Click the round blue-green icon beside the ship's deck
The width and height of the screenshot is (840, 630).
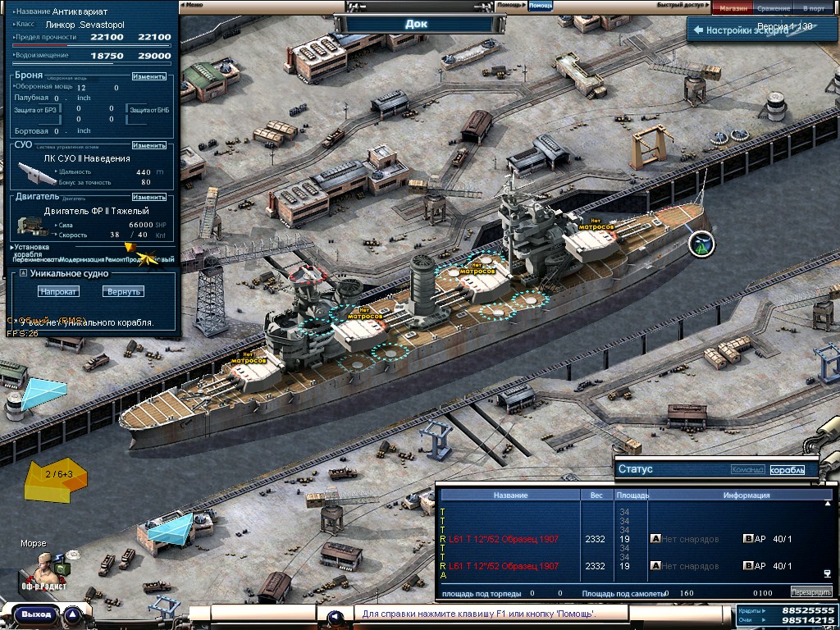701,244
